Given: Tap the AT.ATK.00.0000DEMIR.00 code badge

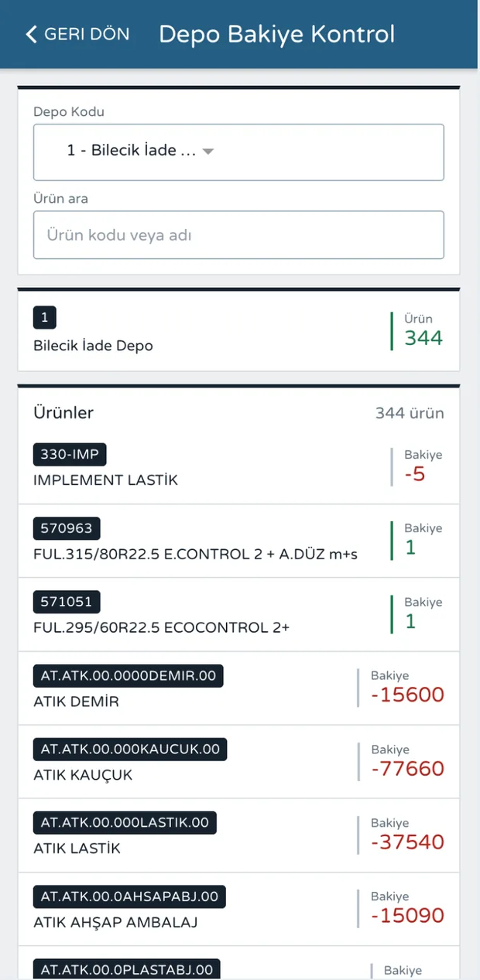Looking at the screenshot, I should click(x=129, y=676).
